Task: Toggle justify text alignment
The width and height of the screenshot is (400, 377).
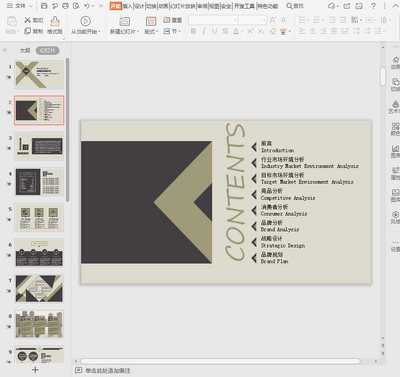Action: (x=334, y=31)
